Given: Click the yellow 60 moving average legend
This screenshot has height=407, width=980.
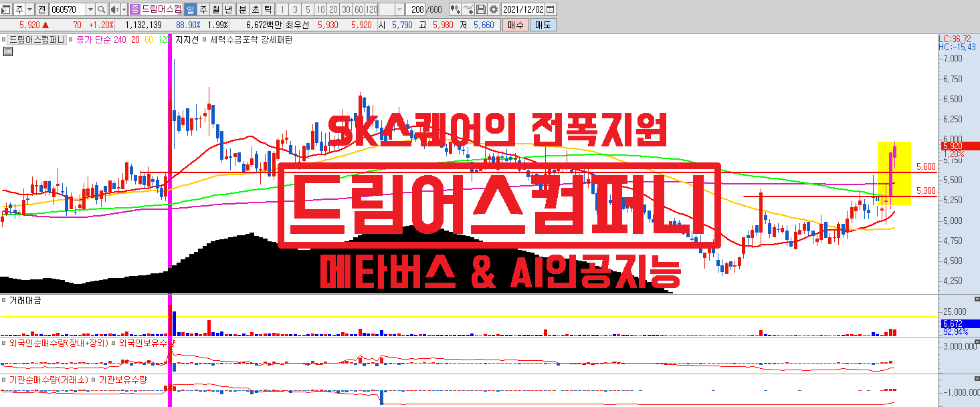Looking at the screenshot, I should click(149, 40).
